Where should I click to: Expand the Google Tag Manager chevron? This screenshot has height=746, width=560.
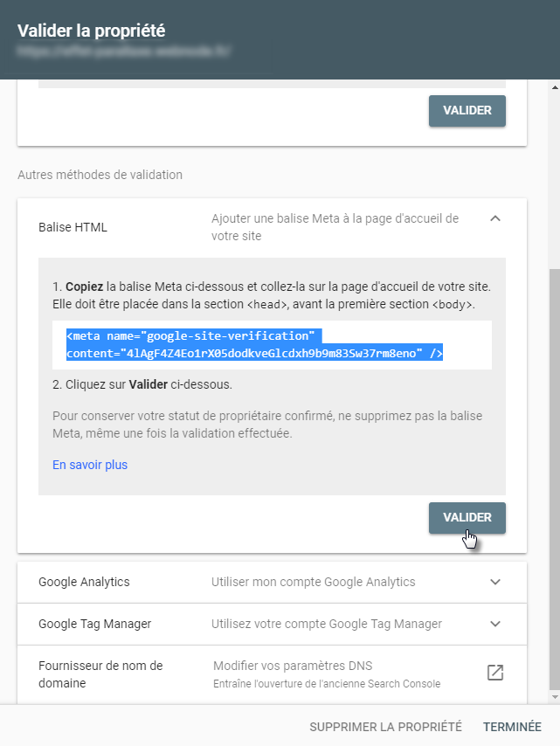pyautogui.click(x=495, y=624)
